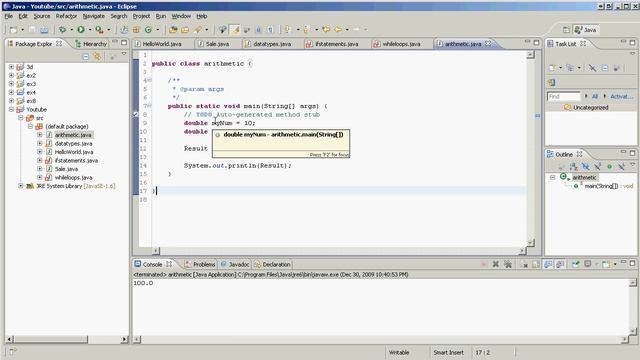Expand the ex2 project node
The image size is (640, 360).
tap(11, 75)
